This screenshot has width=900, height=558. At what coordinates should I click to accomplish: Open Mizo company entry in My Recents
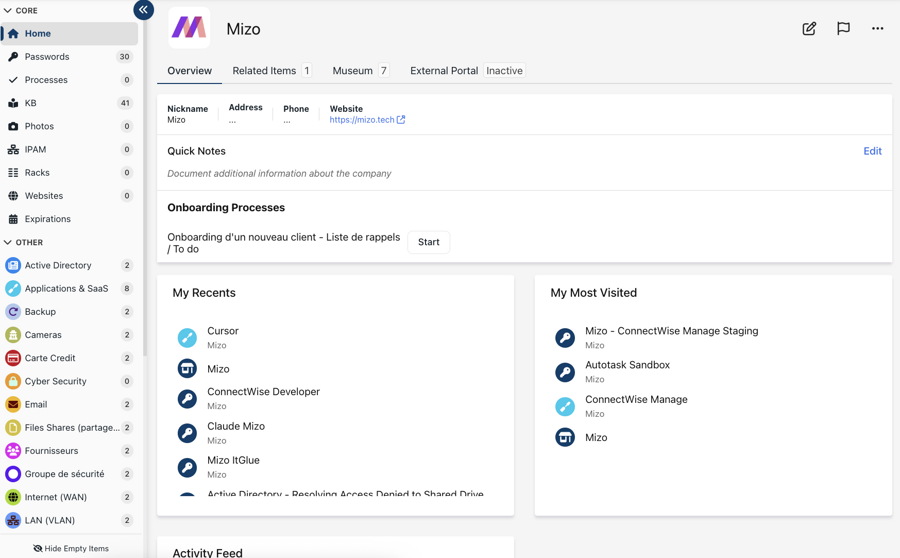pos(218,369)
